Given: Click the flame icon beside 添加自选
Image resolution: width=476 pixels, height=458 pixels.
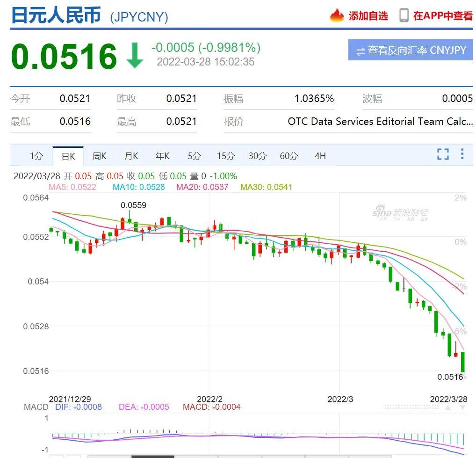Looking at the screenshot, I should [x=337, y=15].
